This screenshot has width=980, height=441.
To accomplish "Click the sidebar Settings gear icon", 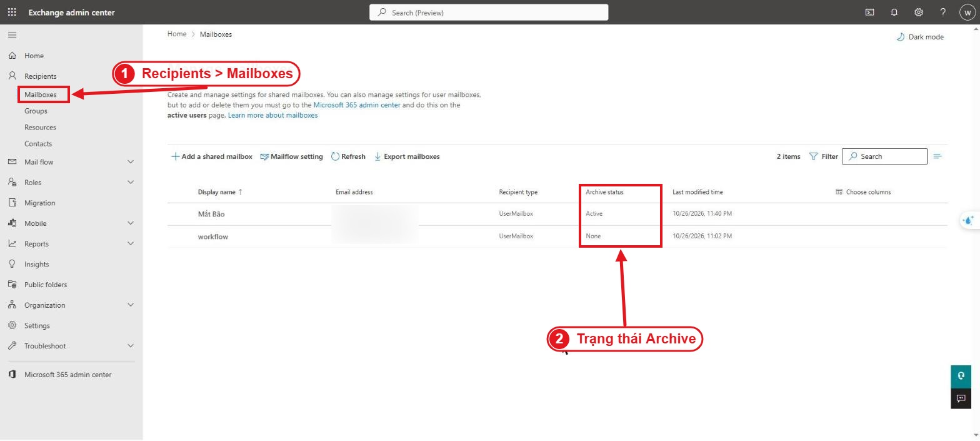I will point(12,325).
